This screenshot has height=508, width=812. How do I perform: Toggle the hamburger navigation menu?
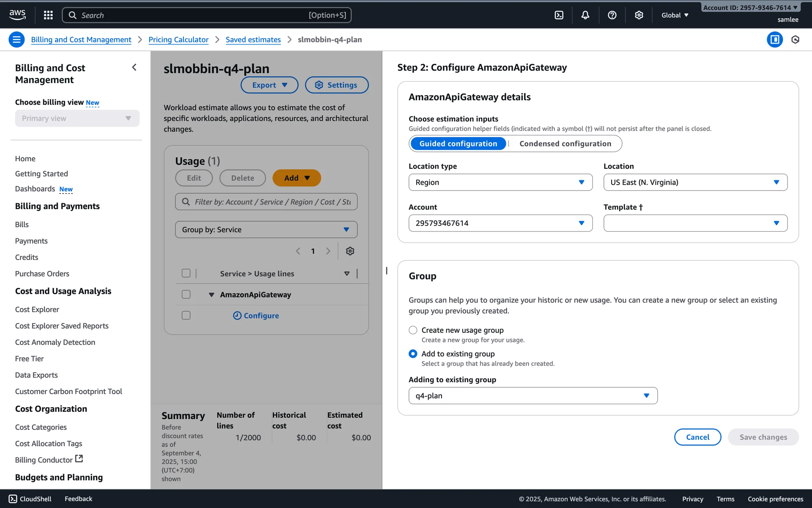click(16, 40)
